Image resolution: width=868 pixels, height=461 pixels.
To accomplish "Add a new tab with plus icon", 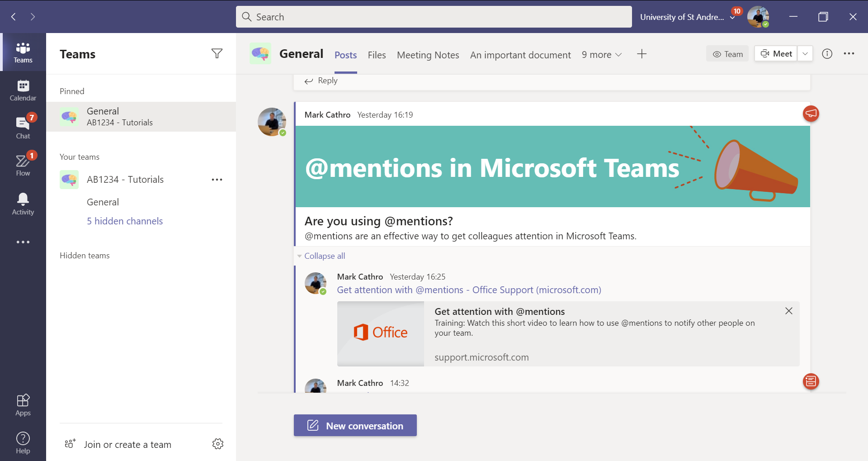I will 642,54.
